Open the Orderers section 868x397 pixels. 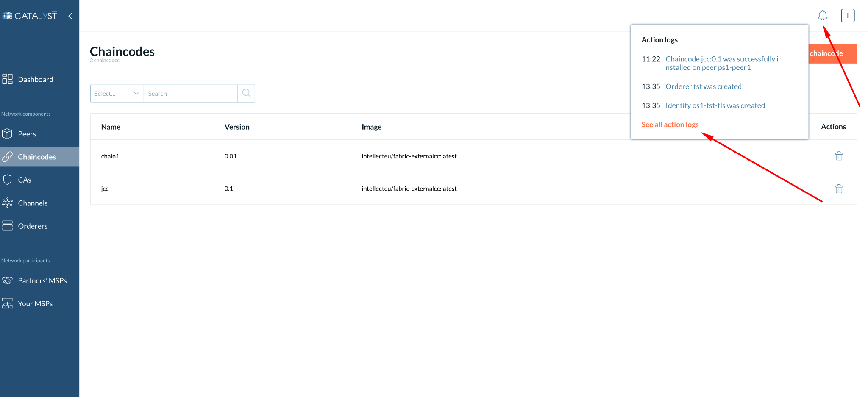pos(33,226)
